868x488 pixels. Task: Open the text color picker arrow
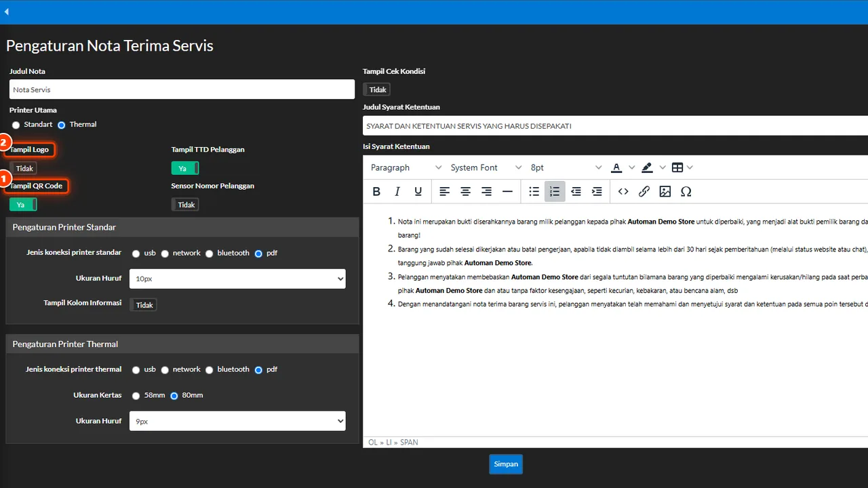point(632,167)
